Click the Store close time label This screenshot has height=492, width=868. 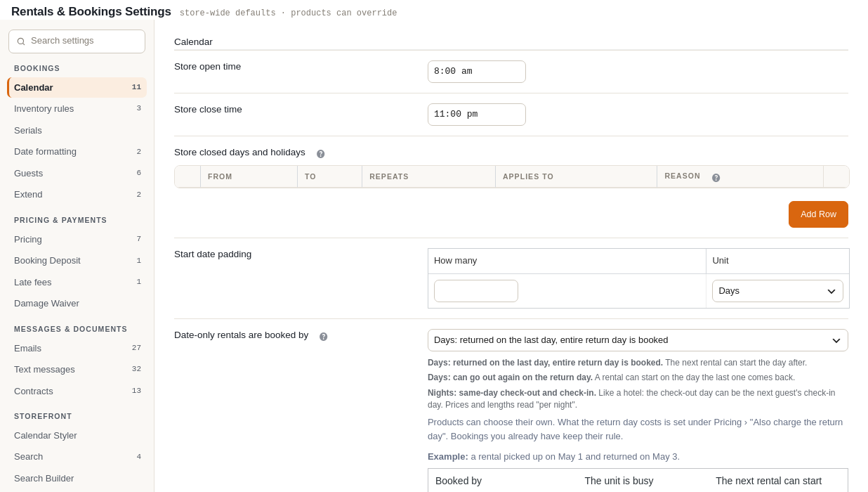(x=208, y=110)
